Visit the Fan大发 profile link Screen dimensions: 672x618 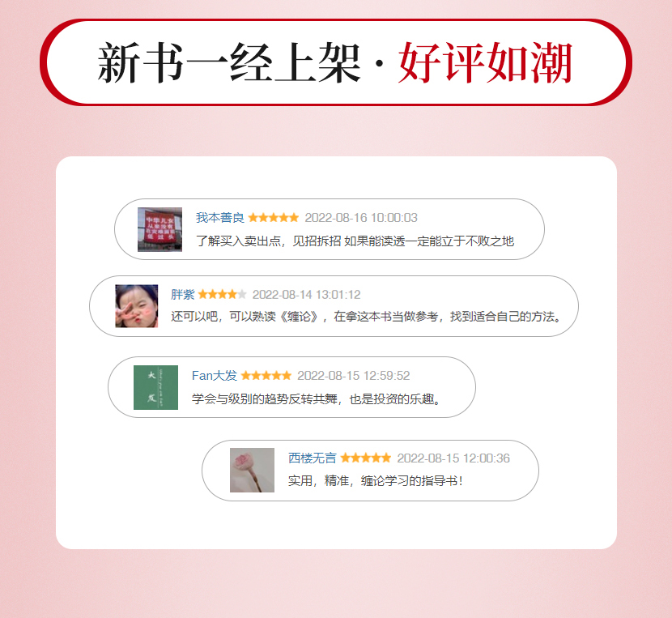(215, 376)
